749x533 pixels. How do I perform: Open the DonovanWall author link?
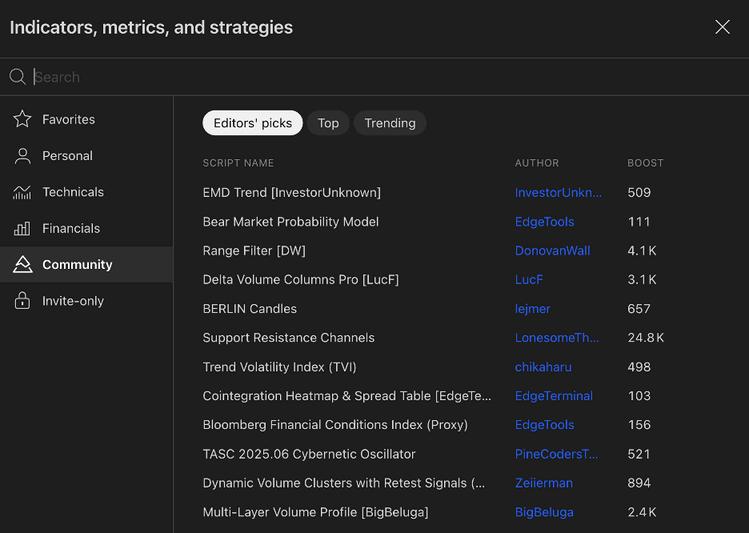[552, 251]
